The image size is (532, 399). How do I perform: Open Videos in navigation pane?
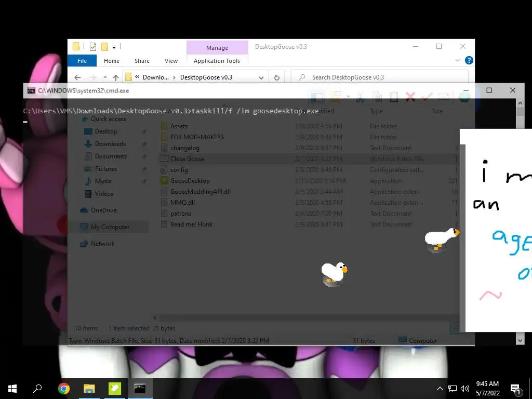(x=104, y=194)
